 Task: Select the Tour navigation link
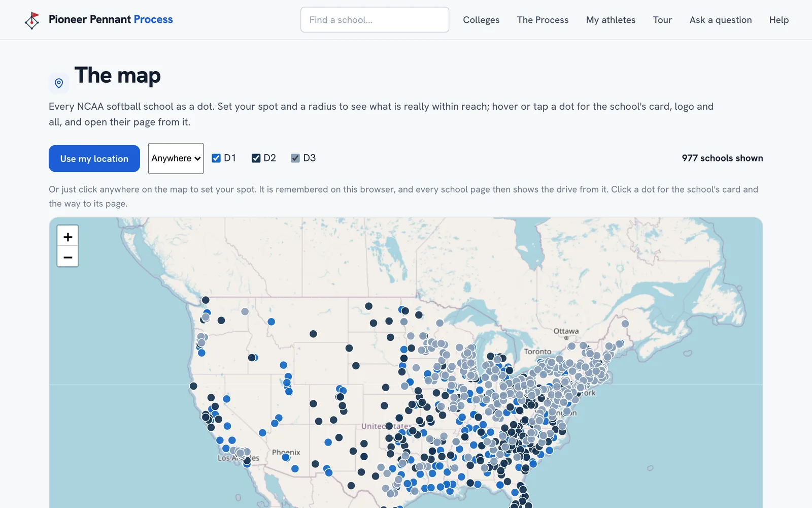coord(662,20)
